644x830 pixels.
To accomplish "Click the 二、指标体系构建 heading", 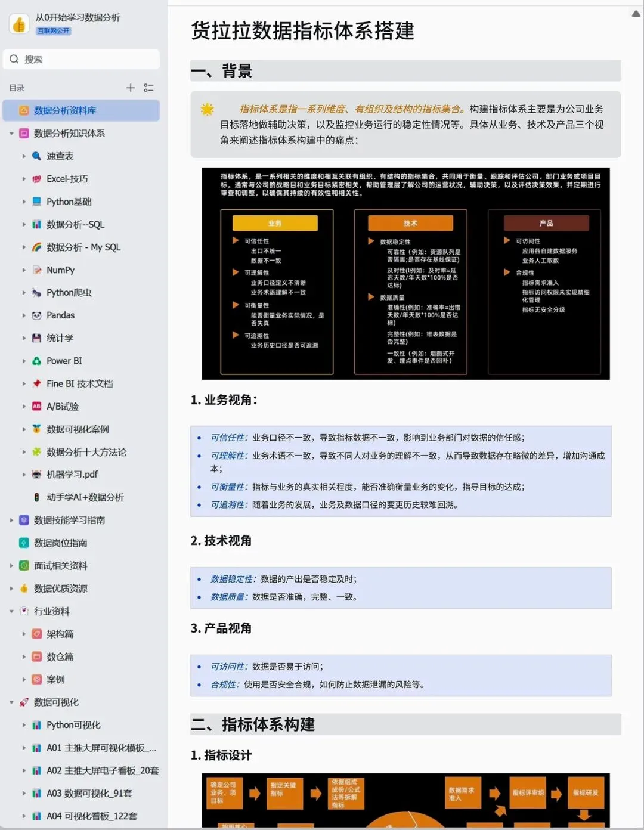I will pyautogui.click(x=253, y=724).
